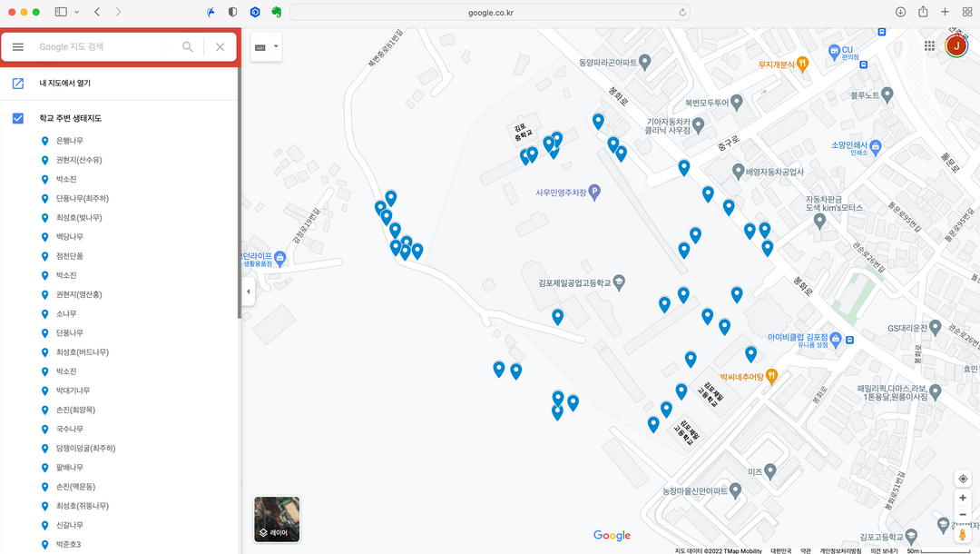This screenshot has height=554, width=980.
Task: Select 권현지(영산홍) list entry
Action: click(79, 294)
